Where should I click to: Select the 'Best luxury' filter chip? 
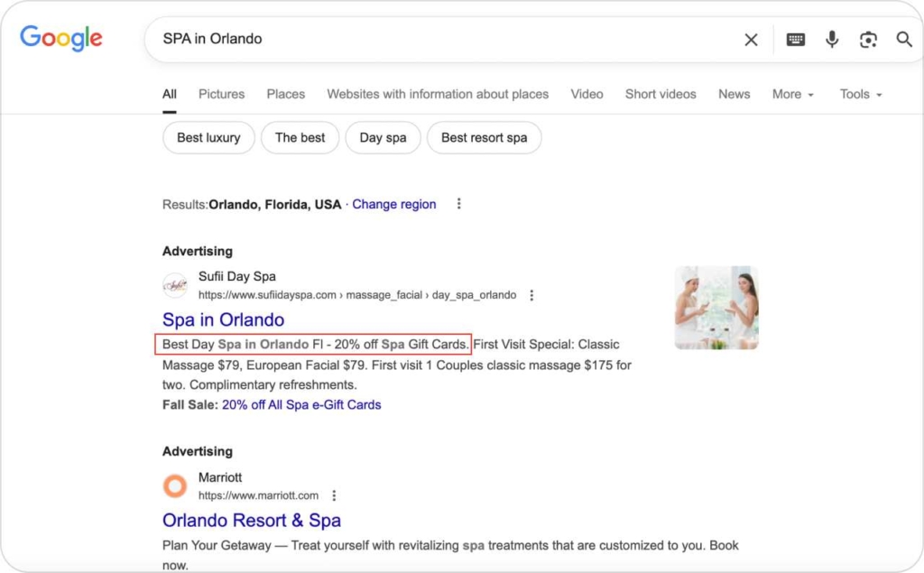208,137
